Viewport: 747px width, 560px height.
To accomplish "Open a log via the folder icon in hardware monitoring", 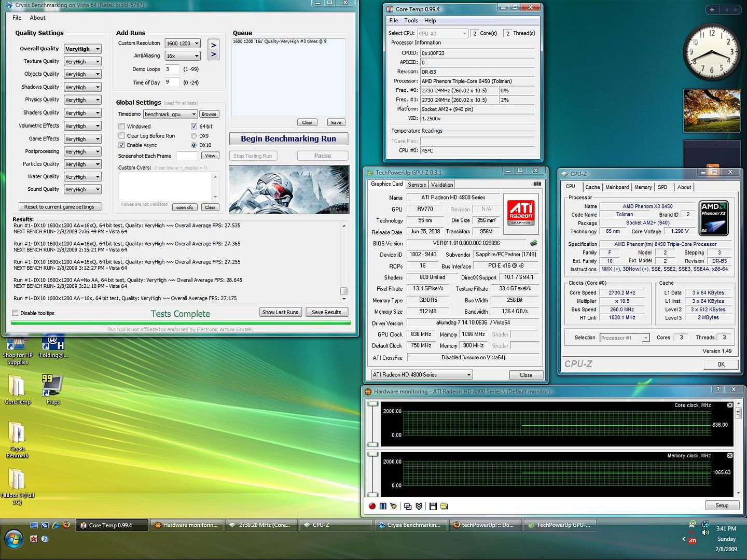I will click(444, 506).
